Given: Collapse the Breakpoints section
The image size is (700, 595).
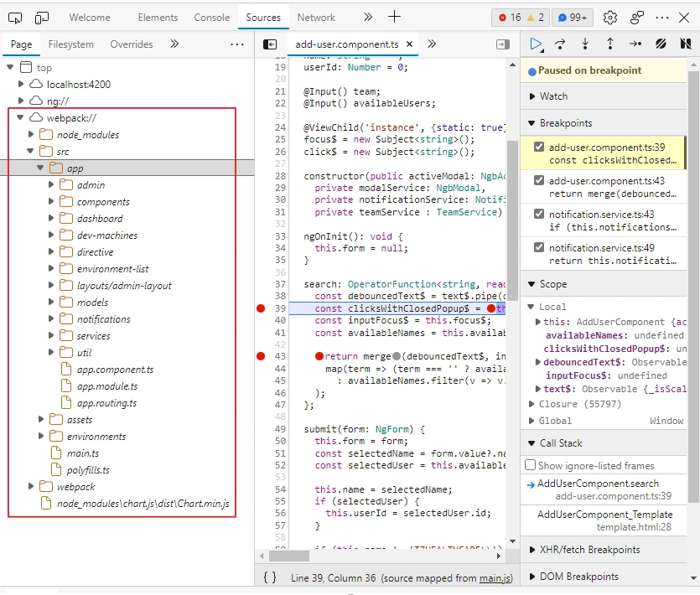Looking at the screenshot, I should click(x=603, y=122).
